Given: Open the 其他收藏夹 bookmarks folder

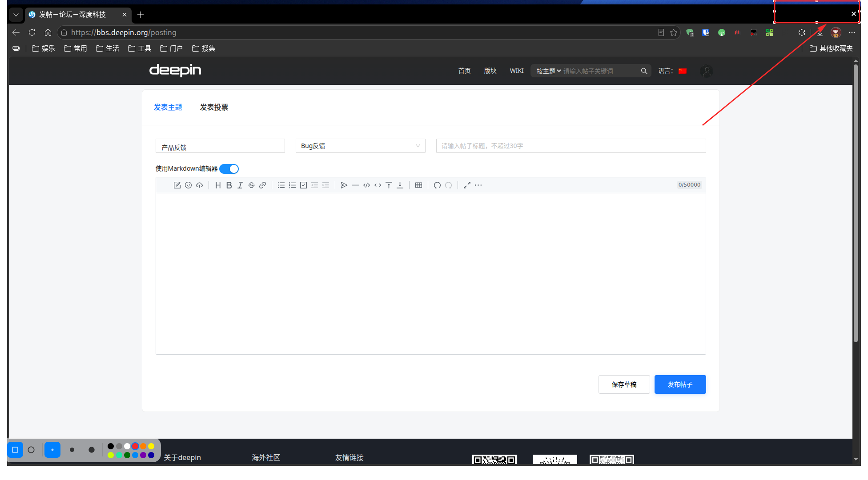Looking at the screenshot, I should [x=831, y=48].
